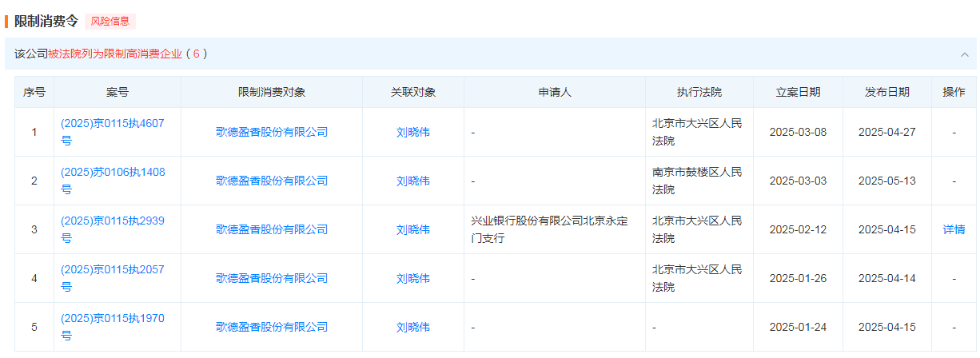Open 刘晓伟 in row 2
This screenshot has height=358, width=980.
(x=413, y=181)
